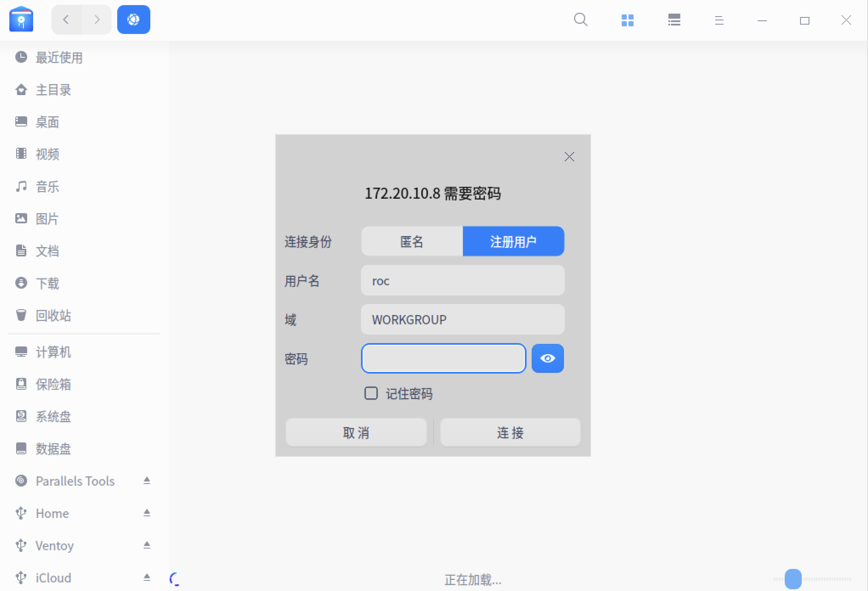Open 计算机 (Computer) in the sidebar
The height and width of the screenshot is (591, 868).
click(x=53, y=352)
